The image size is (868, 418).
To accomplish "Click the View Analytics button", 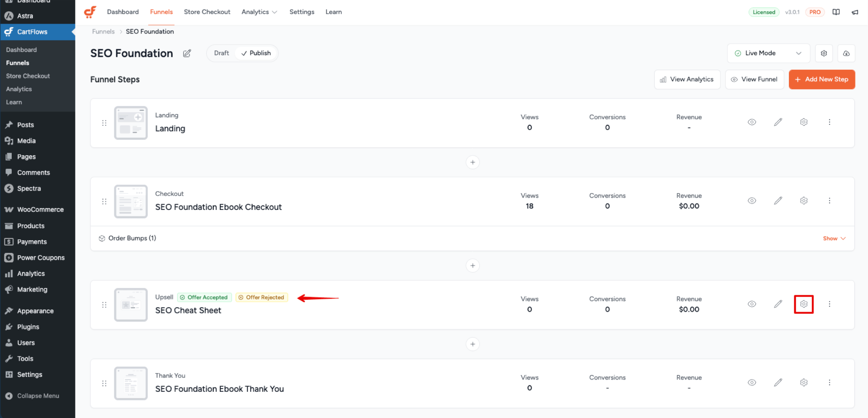I will point(687,80).
